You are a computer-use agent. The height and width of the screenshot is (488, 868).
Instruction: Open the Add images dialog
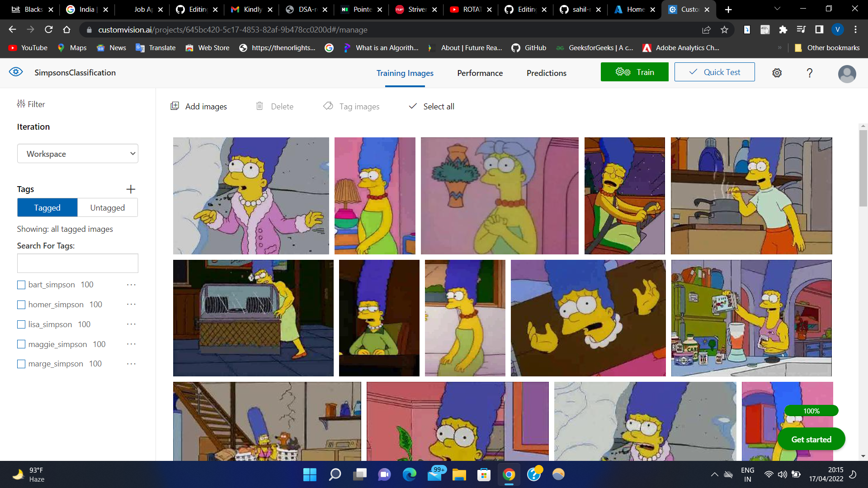point(199,106)
